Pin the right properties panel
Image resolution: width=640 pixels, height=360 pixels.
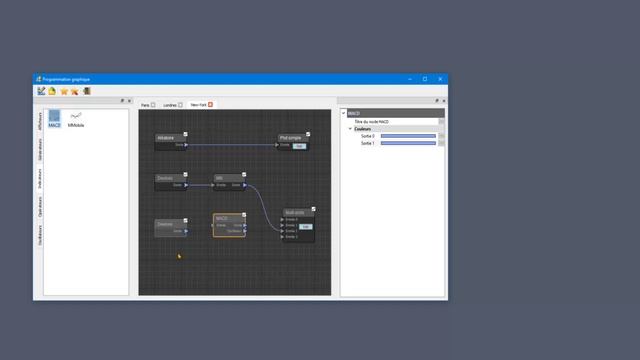[x=437, y=100]
